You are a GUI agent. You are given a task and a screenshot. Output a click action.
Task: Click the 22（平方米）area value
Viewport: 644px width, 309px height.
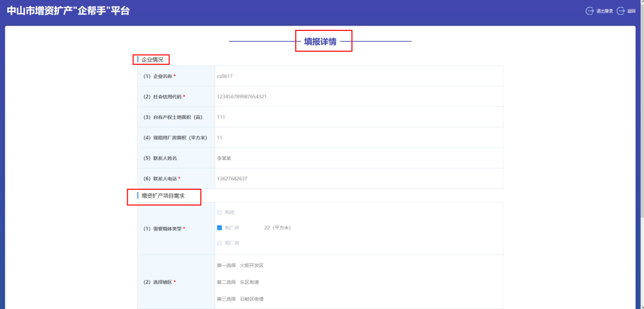[x=278, y=227]
